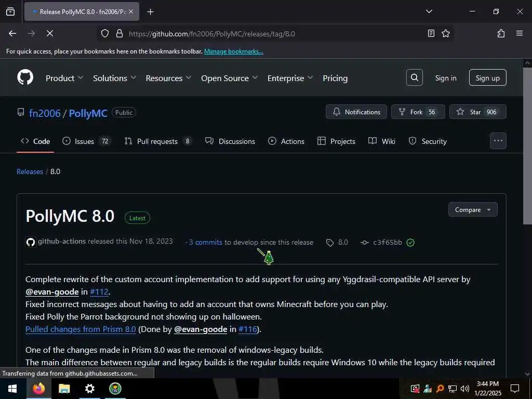Select the Wiki tab
This screenshot has height=399, width=532.
(x=382, y=141)
